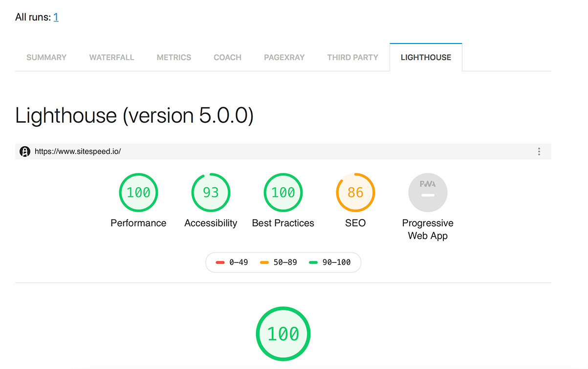
Task: Select the Coach tab
Action: 227,57
